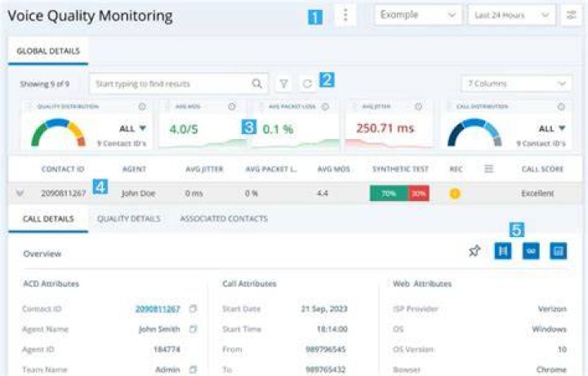Screen dimensions: 588x376
Task: Click the link icon button in Overview
Action: (531, 251)
